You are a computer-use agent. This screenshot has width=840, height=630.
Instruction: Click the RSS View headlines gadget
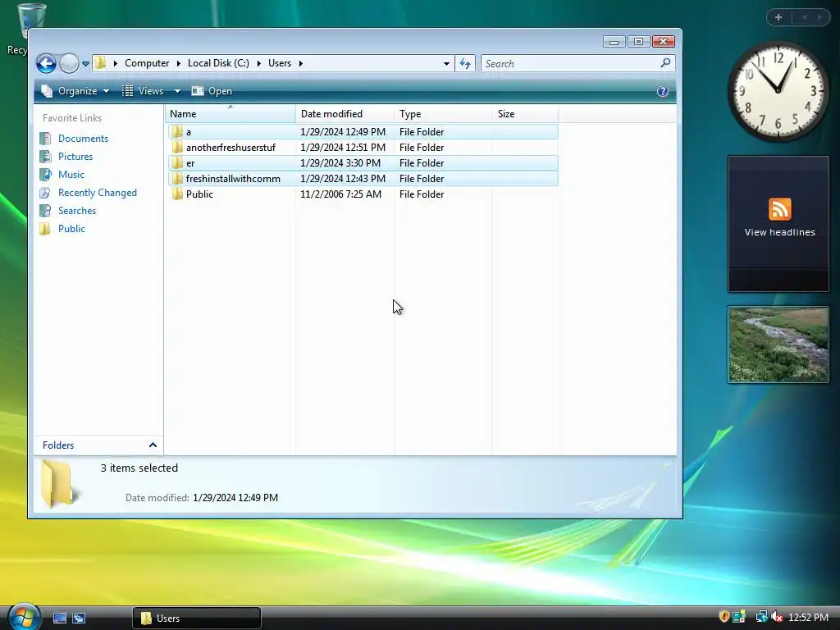pos(778,223)
